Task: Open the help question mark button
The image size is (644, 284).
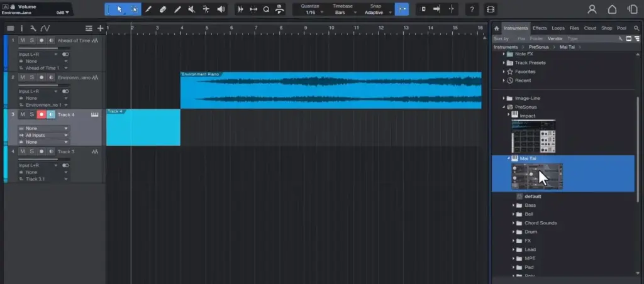Action: [472, 9]
